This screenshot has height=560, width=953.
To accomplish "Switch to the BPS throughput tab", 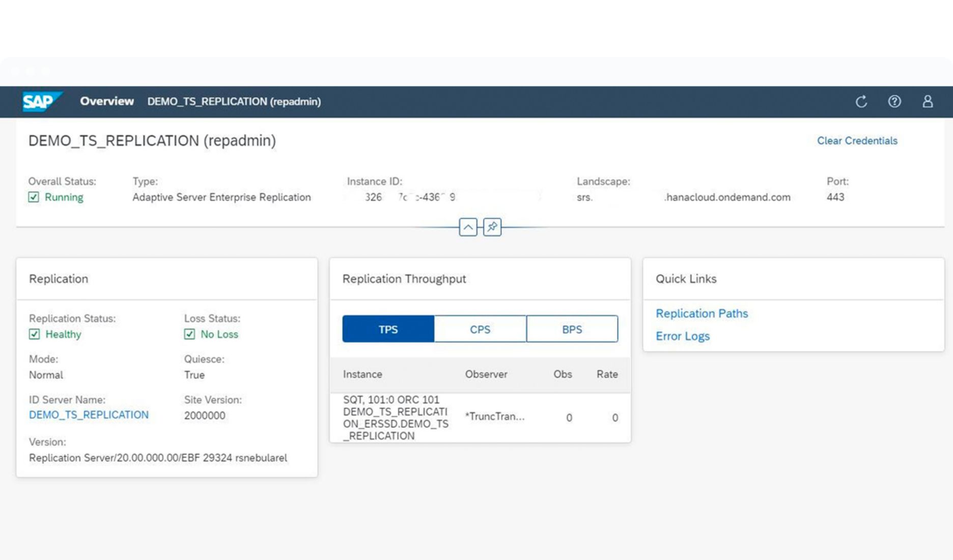I will point(572,329).
